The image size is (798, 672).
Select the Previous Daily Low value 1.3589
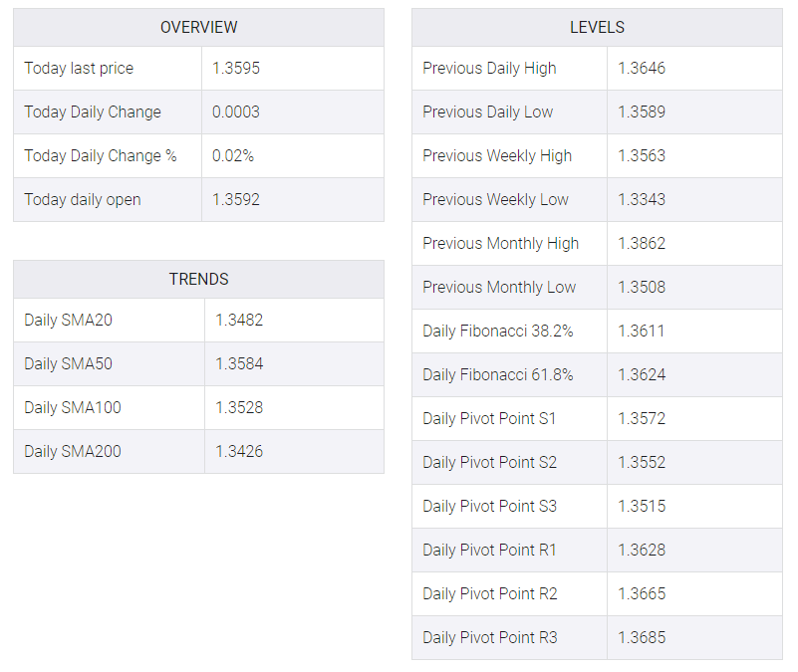tap(642, 112)
